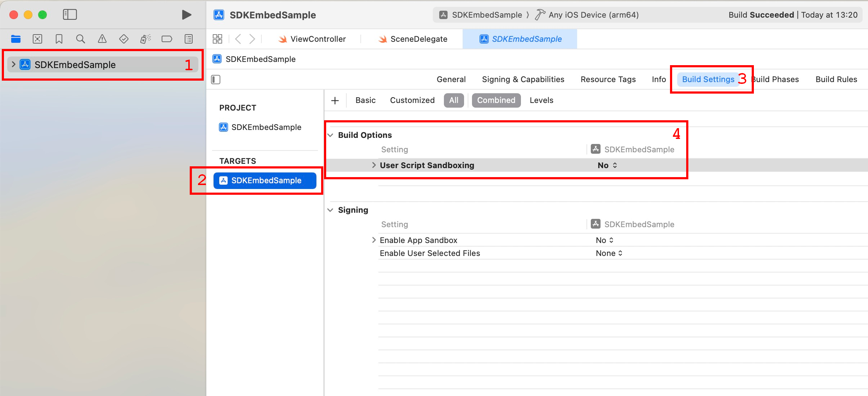Open the Issue navigator warning icon
868x396 pixels.
[102, 39]
